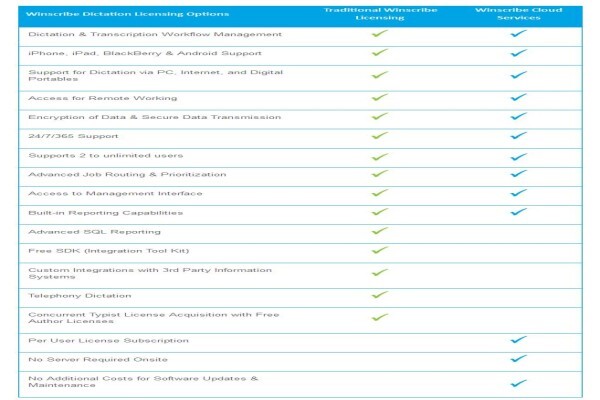Select text 24/7/365 Support
Viewport: 600px width, 400px height.
tap(73, 136)
